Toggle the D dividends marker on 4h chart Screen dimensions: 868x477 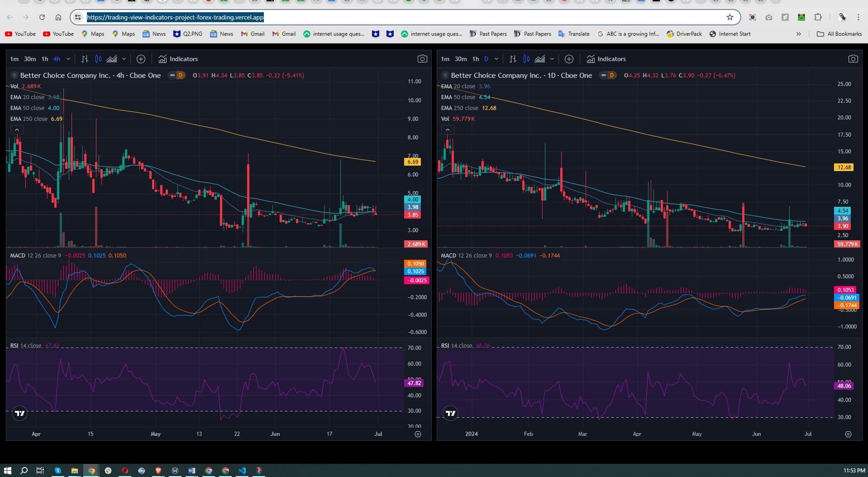pyautogui.click(x=181, y=76)
